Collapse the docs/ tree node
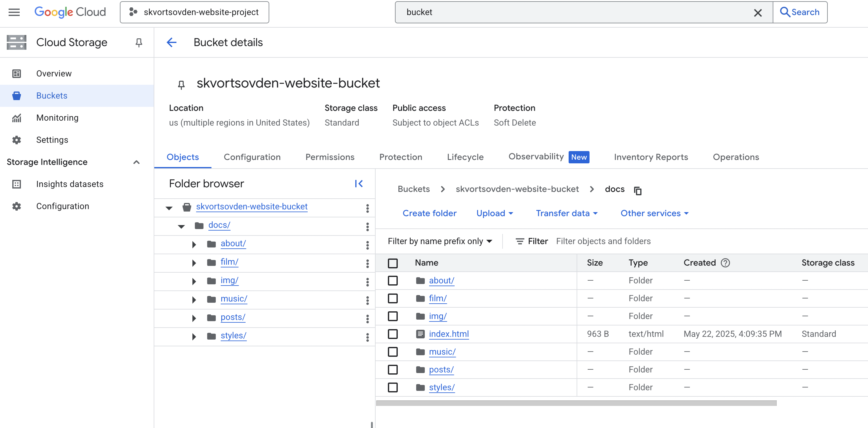 [x=181, y=227]
